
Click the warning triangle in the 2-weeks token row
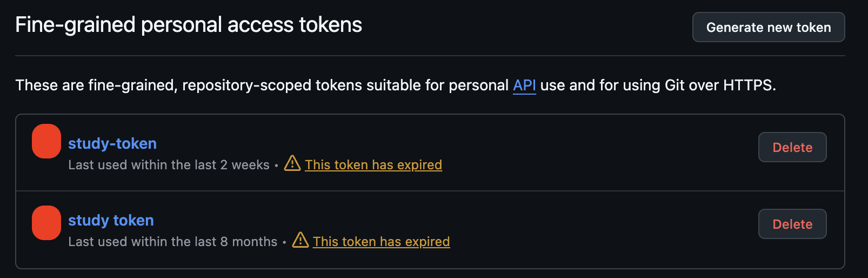[x=292, y=163]
